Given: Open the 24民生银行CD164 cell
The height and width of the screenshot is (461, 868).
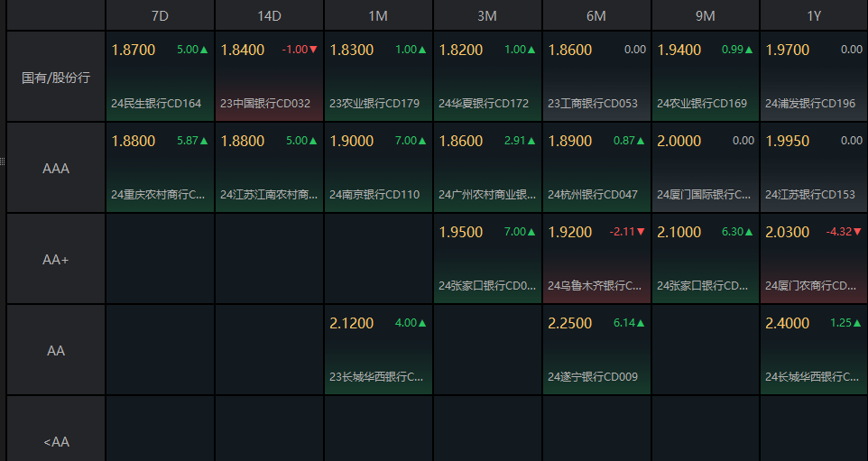Looking at the screenshot, I should (x=160, y=77).
